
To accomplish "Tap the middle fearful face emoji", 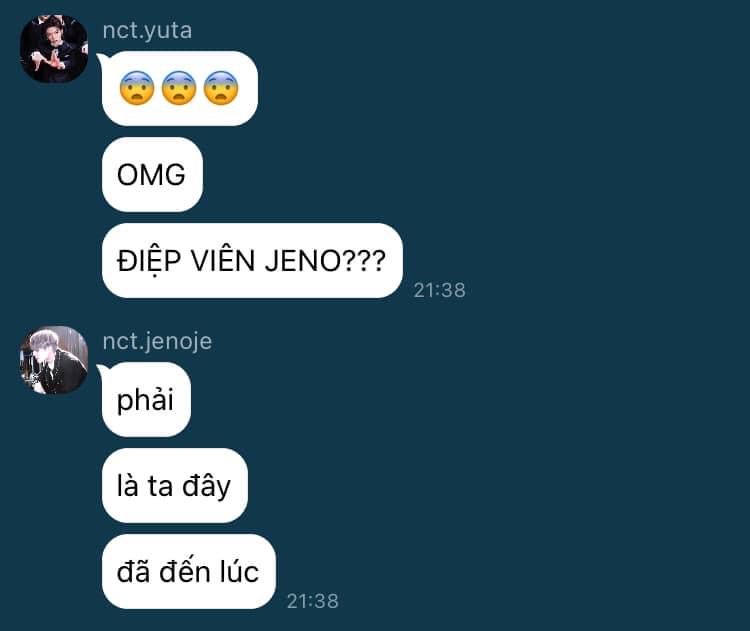I will [179, 88].
